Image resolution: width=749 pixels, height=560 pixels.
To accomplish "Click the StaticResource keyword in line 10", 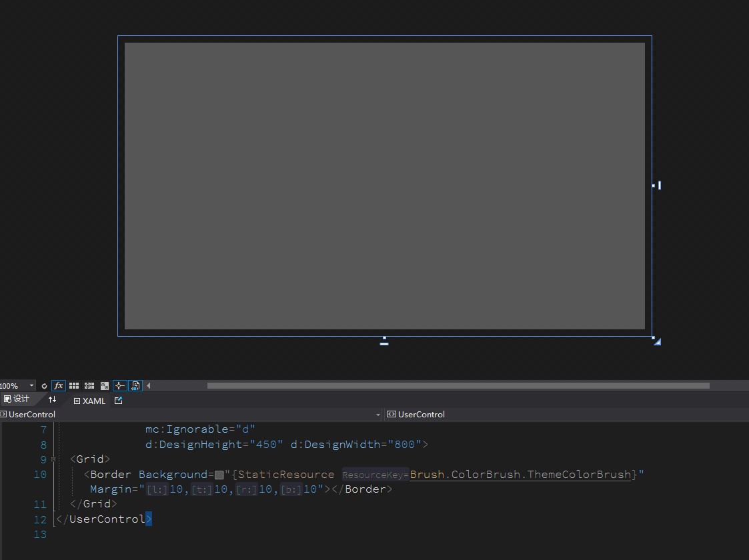I will [286, 475].
